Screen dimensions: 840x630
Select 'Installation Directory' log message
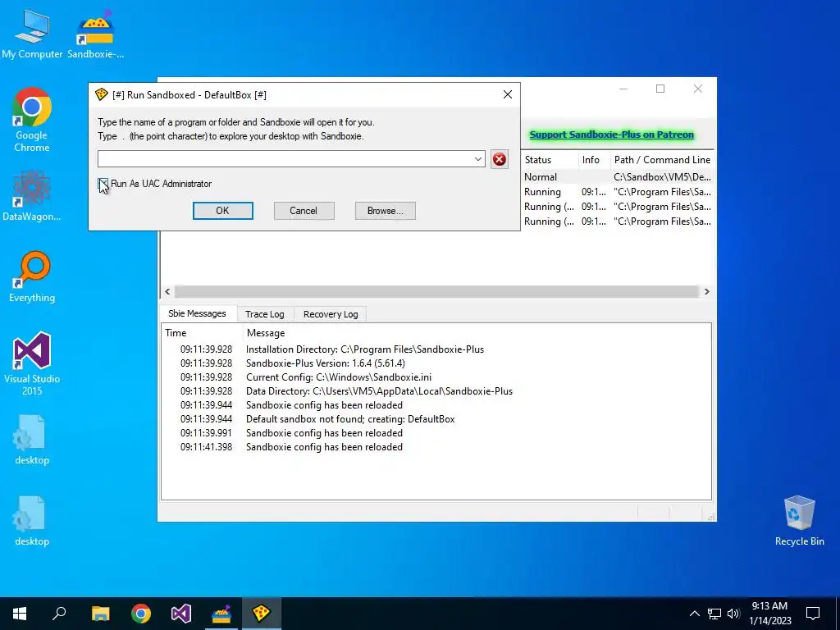pos(365,349)
